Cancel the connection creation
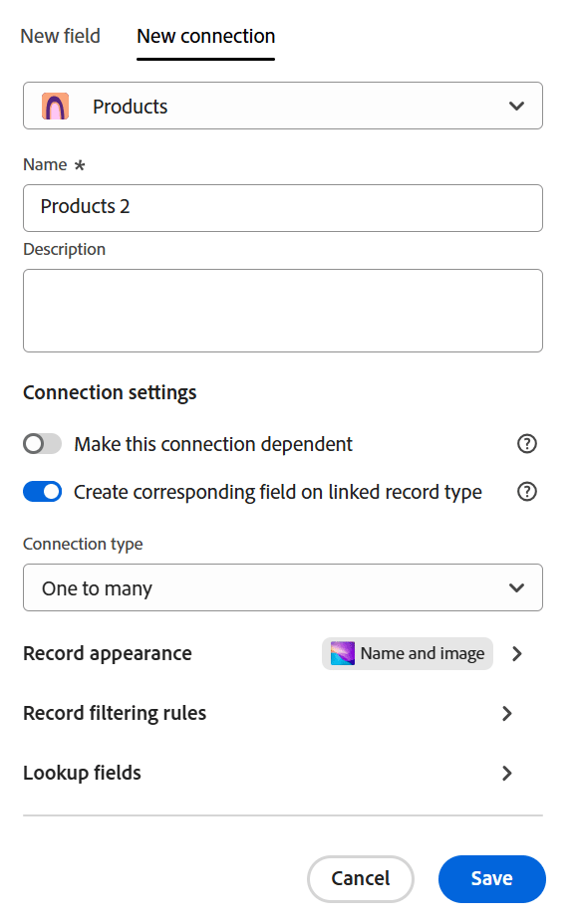The height and width of the screenshot is (924, 576). tap(360, 878)
